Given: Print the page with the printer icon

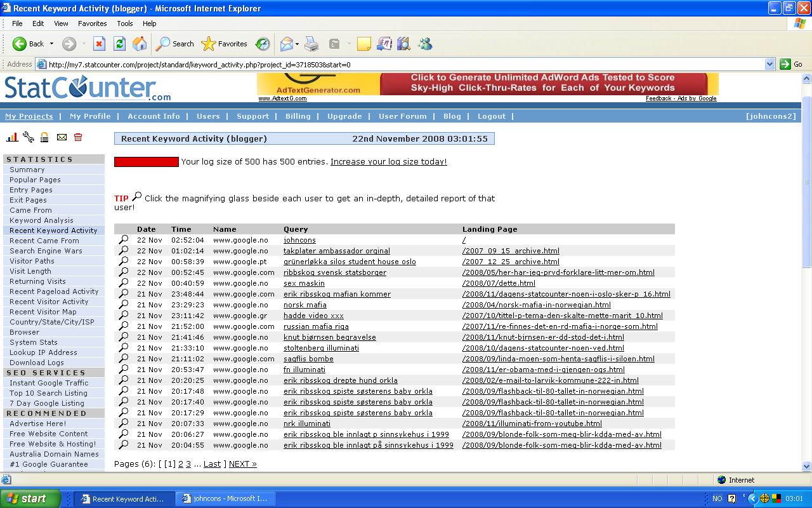Looking at the screenshot, I should (311, 44).
